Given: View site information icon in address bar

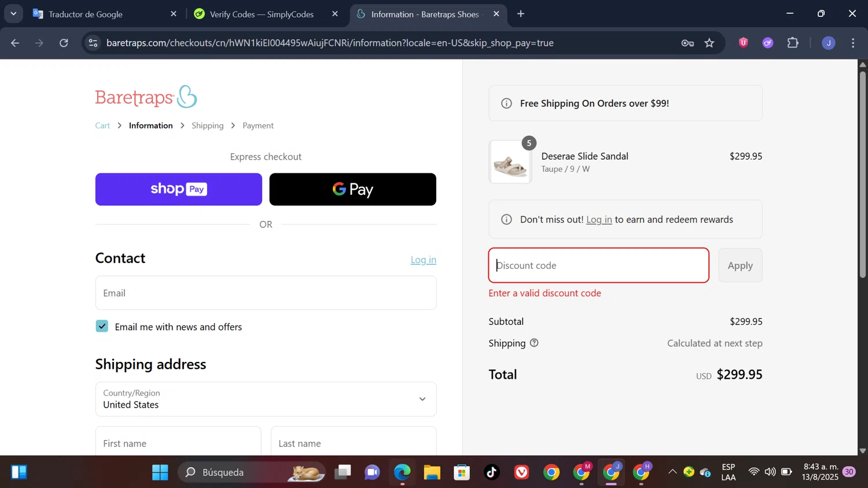Looking at the screenshot, I should pyautogui.click(x=93, y=43).
